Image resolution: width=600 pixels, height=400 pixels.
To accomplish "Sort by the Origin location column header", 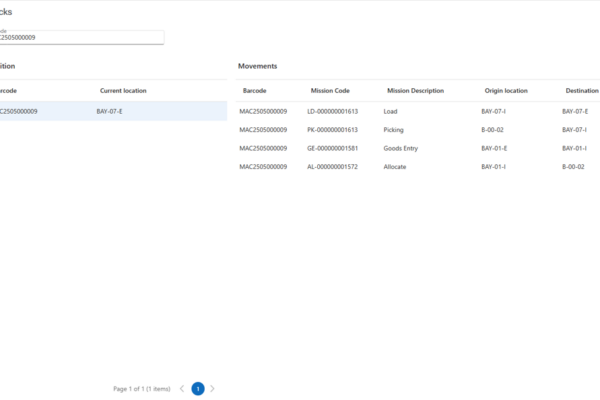I will [504, 91].
